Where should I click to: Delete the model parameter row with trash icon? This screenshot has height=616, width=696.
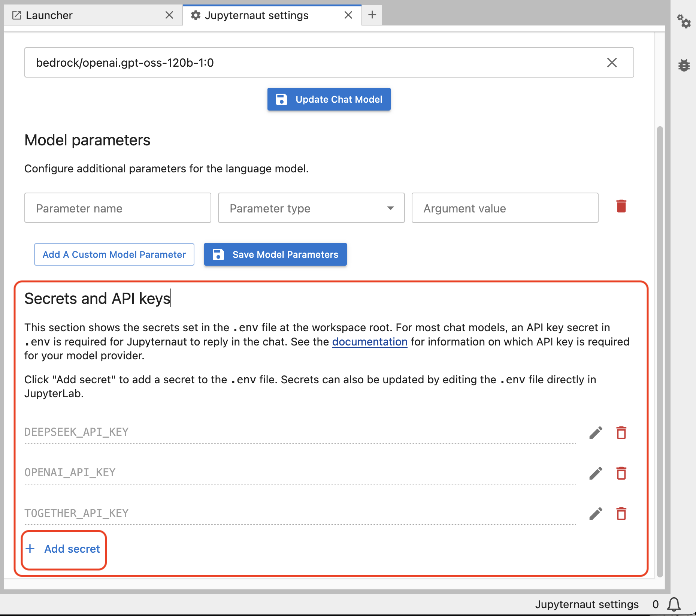click(x=621, y=206)
